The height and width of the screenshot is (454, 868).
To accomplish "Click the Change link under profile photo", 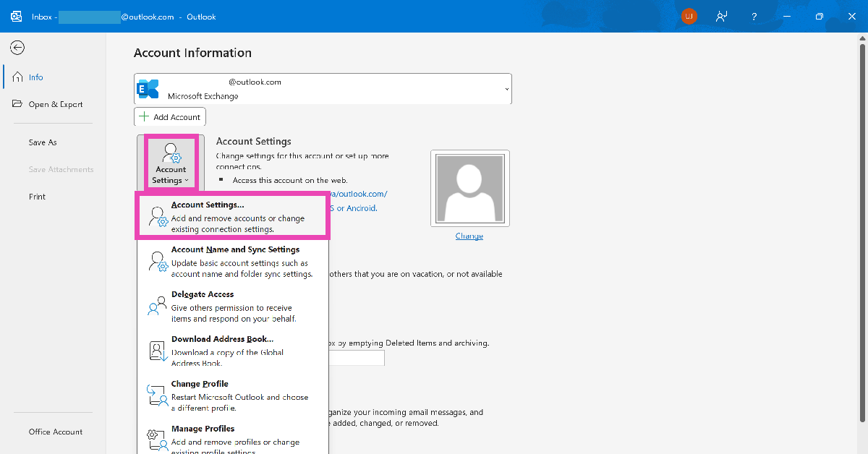I will click(469, 236).
